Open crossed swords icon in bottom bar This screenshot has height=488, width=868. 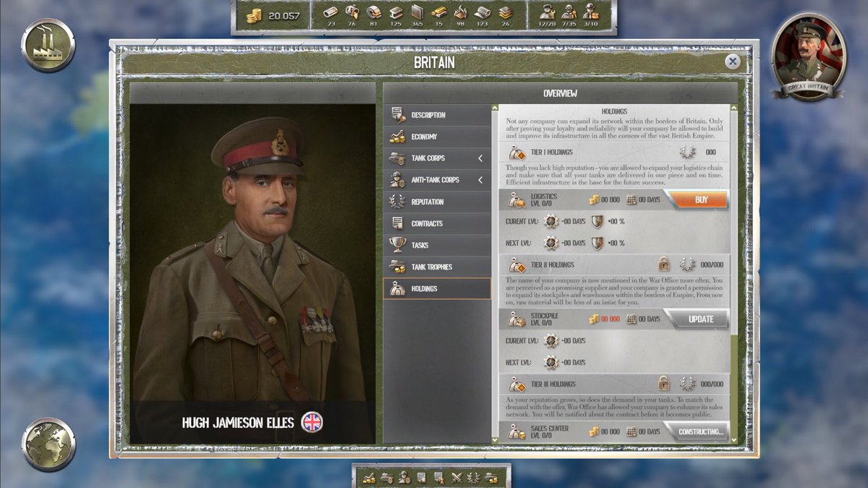tap(456, 477)
